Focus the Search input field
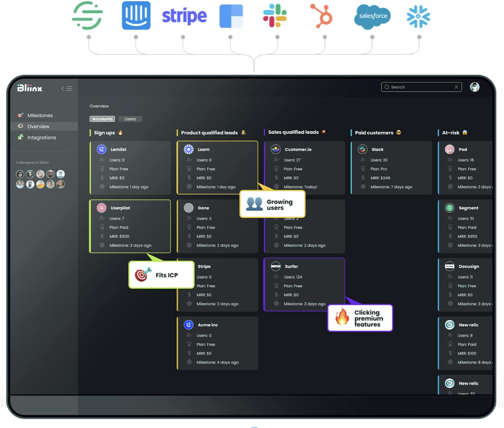Image resolution: width=504 pixels, height=428 pixels. coord(421,87)
